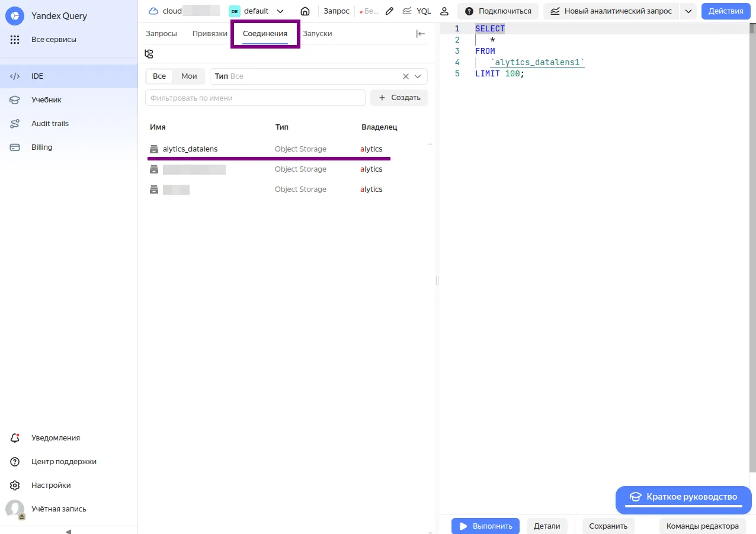Click the cloud icon in header

153,11
